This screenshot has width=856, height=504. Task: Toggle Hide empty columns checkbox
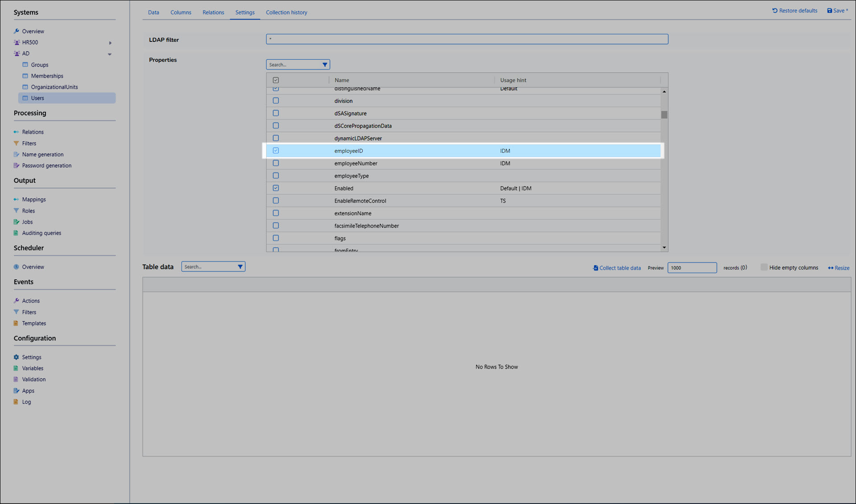[x=764, y=267]
